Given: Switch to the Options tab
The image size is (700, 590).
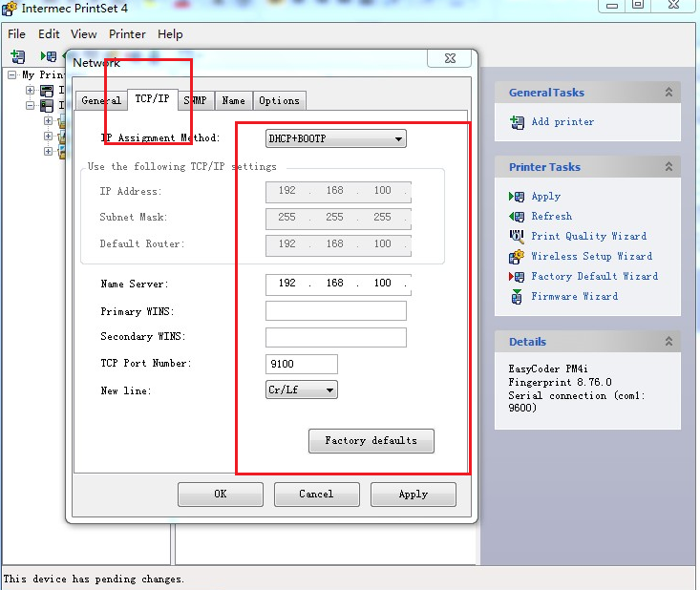Looking at the screenshot, I should pyautogui.click(x=279, y=100).
